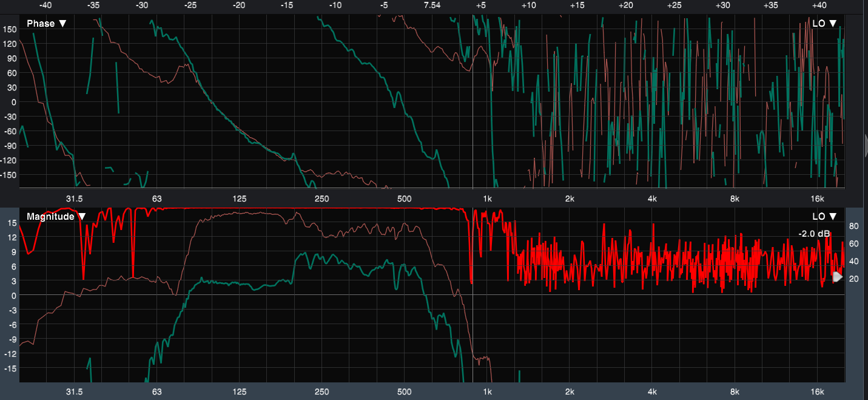Click the -15 dB magnitude axis label

[10, 368]
